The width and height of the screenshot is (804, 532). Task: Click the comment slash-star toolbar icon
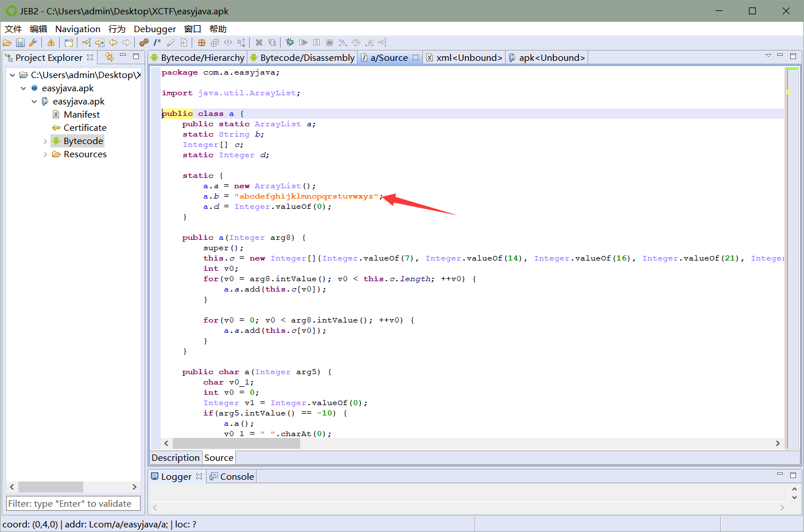(x=157, y=42)
